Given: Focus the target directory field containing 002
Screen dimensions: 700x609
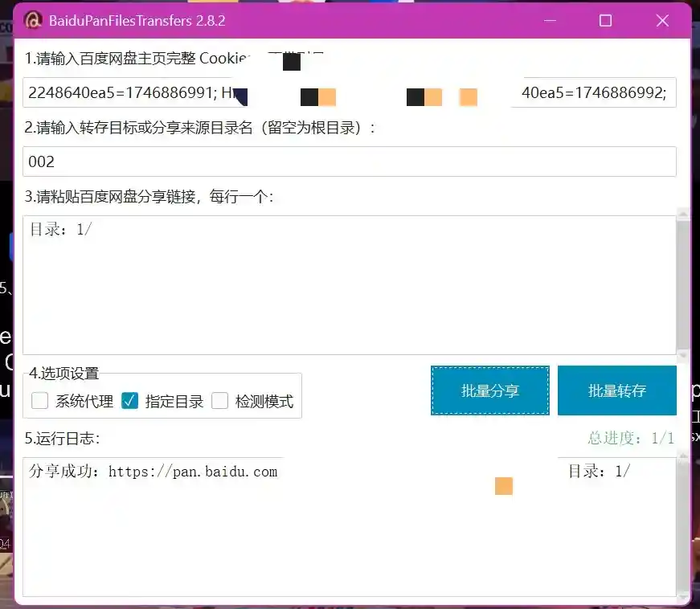Looking at the screenshot, I should (x=350, y=161).
